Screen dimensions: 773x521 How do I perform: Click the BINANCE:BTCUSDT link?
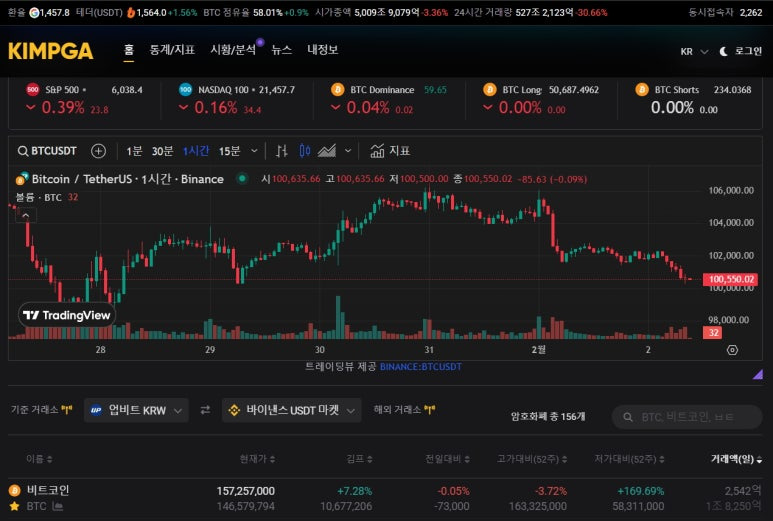pos(421,367)
